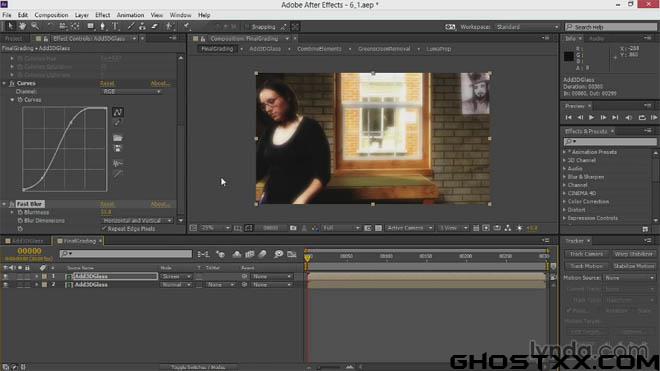Viewport: 660px width, 371px height.
Task: Toggle Snapping option in toolbar
Action: tap(260, 27)
